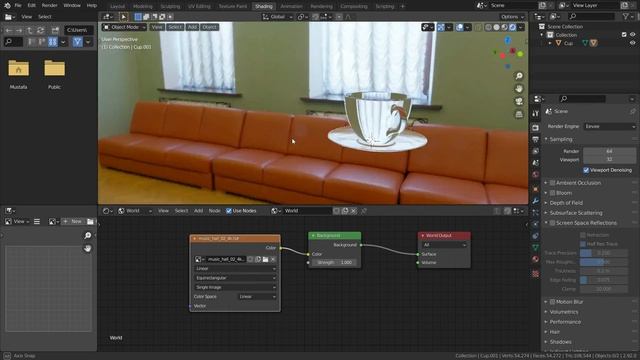
Task: Select the tweak cursor tool icon
Action: (x=123, y=17)
